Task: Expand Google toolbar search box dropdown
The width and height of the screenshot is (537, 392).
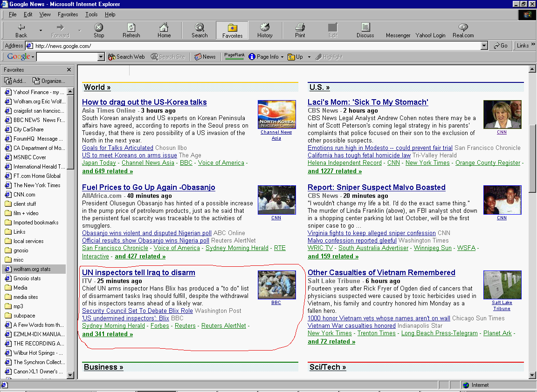Action: (101, 57)
